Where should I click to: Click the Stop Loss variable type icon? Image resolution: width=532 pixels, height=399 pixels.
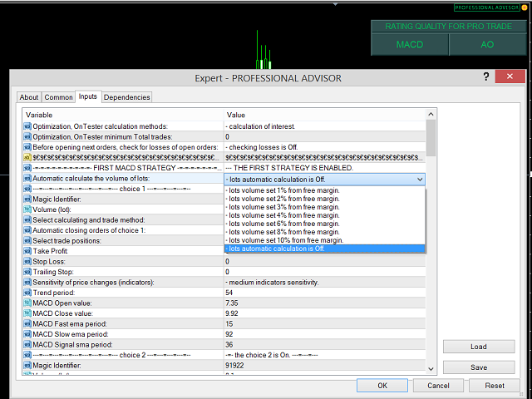27,261
